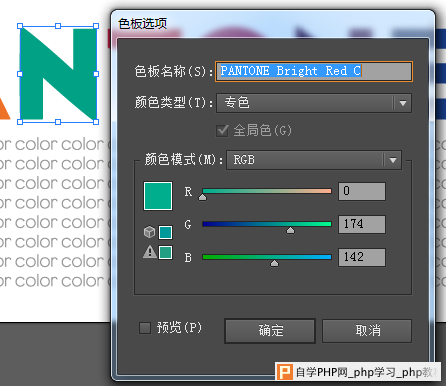Click the out-of-gamut warning triangle icon
The width and height of the screenshot is (446, 386).
pyautogui.click(x=150, y=252)
